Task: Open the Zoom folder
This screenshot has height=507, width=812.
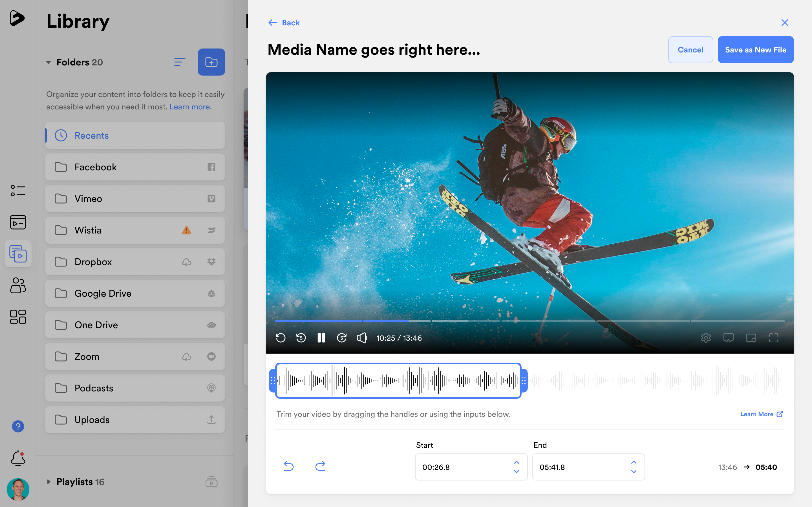Action: click(135, 356)
